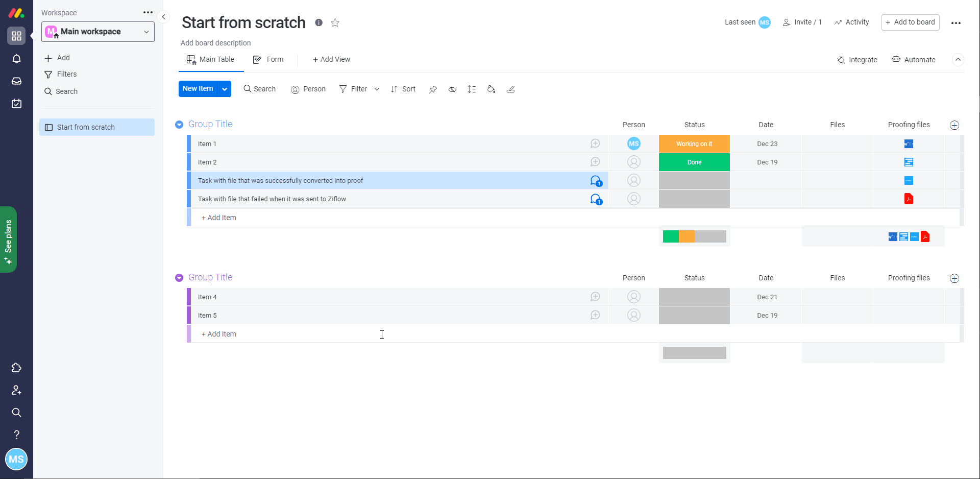Pin columns toolbar icon

click(x=433, y=89)
